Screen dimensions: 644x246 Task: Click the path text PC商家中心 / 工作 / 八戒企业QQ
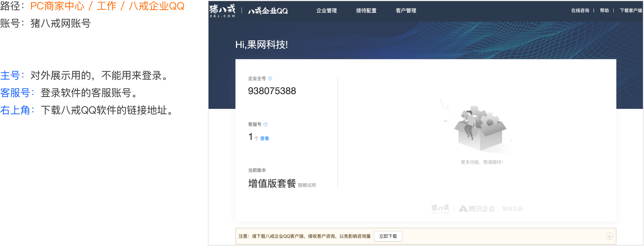pyautogui.click(x=107, y=6)
